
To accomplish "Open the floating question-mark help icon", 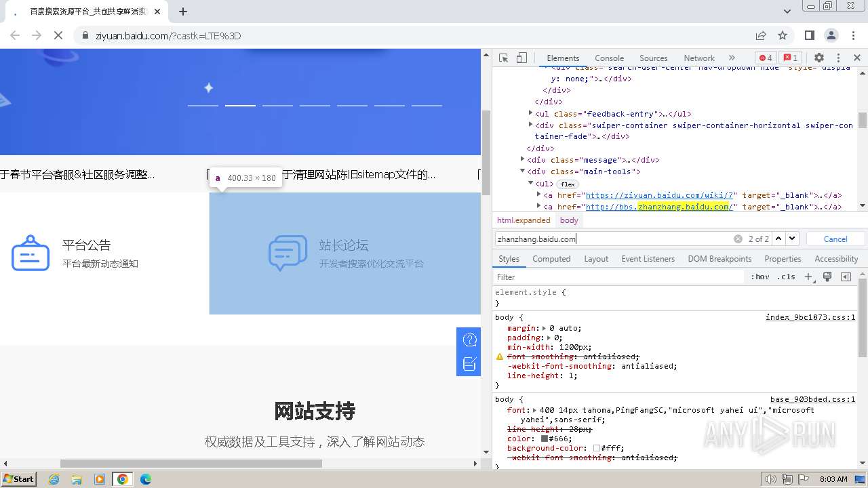I will (x=469, y=340).
